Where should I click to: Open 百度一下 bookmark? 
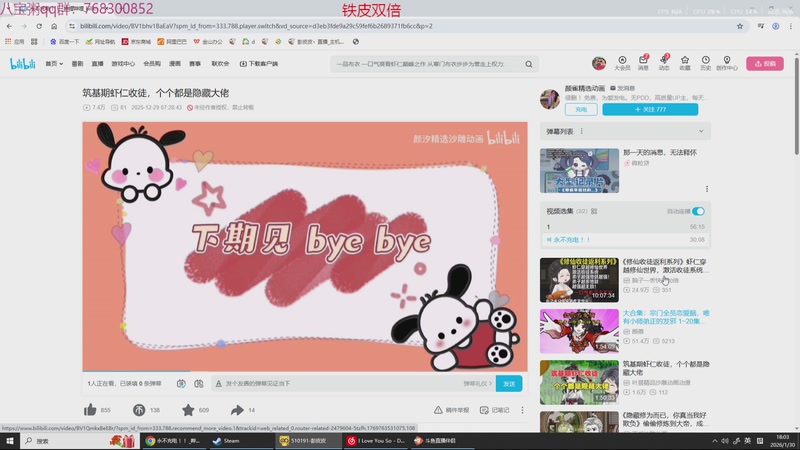click(64, 42)
